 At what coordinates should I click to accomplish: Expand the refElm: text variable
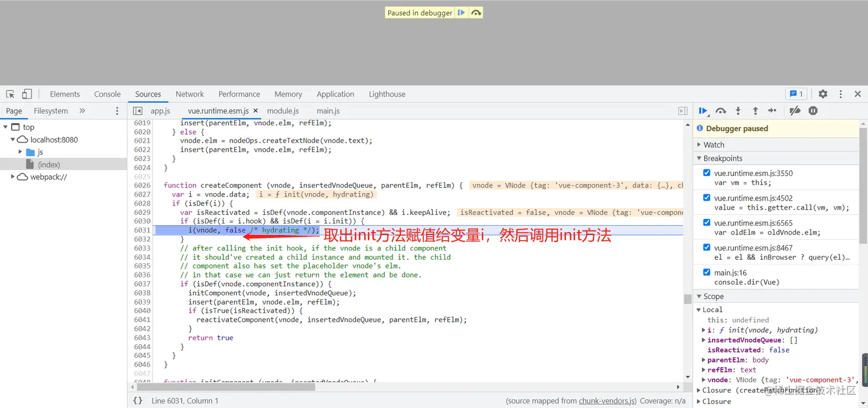click(704, 370)
